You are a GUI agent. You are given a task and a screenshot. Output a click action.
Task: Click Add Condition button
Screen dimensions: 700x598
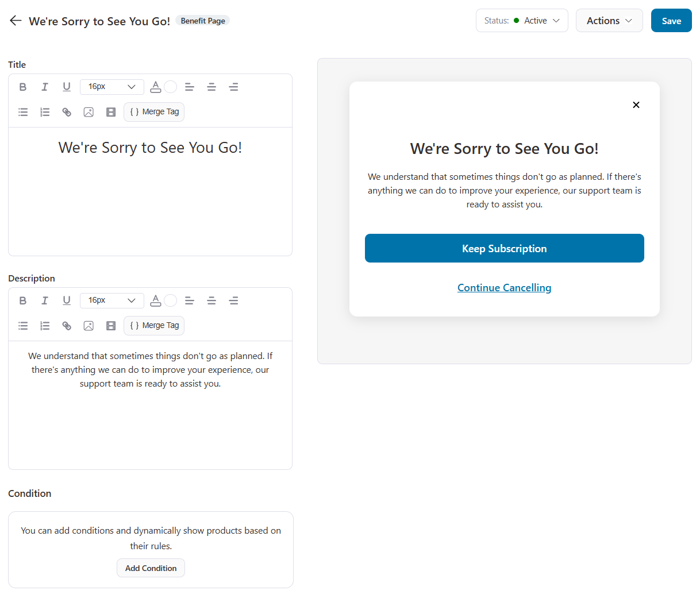point(151,568)
